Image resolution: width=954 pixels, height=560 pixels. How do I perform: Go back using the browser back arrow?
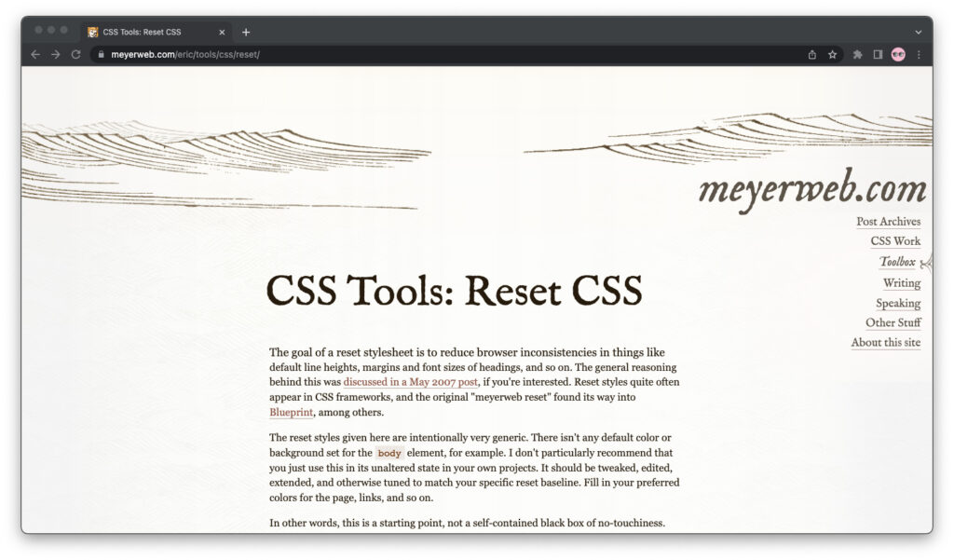35,54
